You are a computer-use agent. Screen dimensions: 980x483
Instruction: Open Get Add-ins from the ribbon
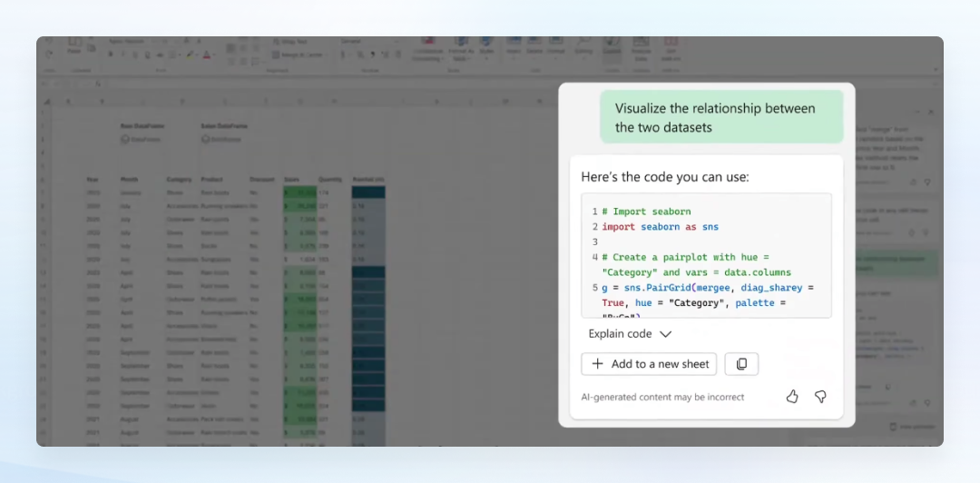pos(671,48)
